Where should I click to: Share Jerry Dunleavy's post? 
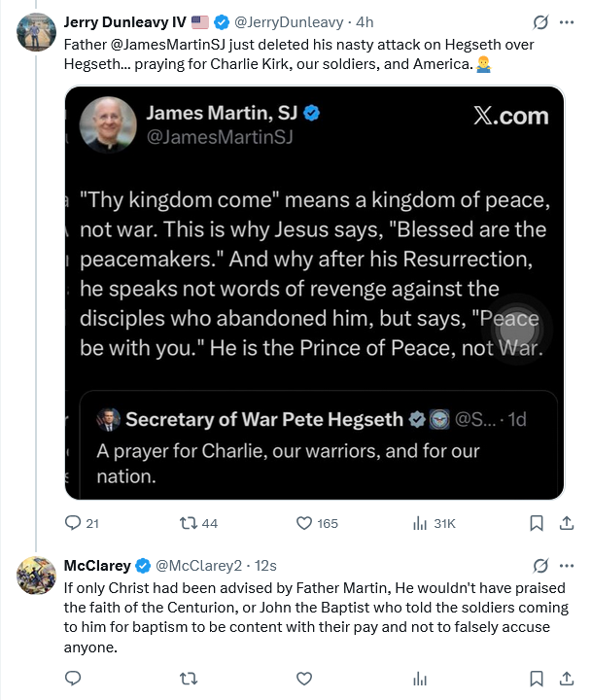point(567,523)
